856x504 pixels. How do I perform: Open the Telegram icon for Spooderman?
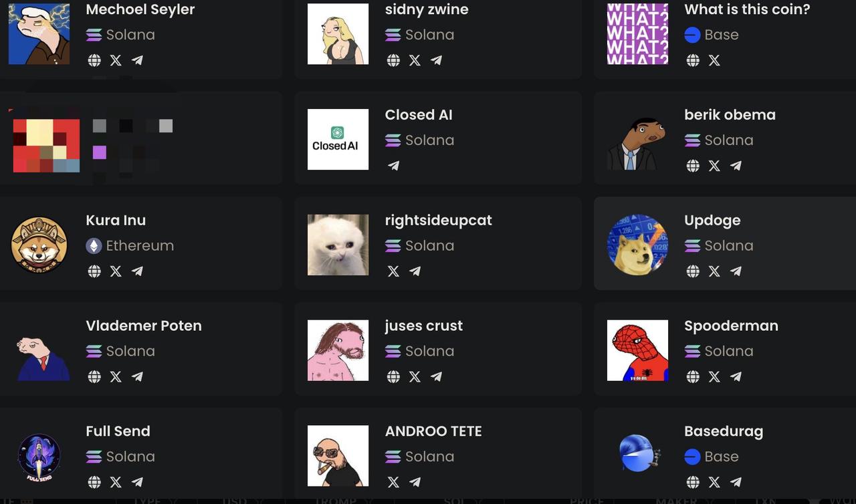[x=736, y=377]
